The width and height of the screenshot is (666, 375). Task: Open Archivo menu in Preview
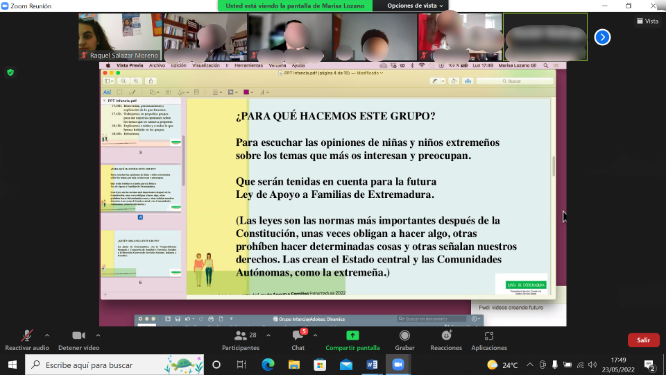tap(157, 66)
